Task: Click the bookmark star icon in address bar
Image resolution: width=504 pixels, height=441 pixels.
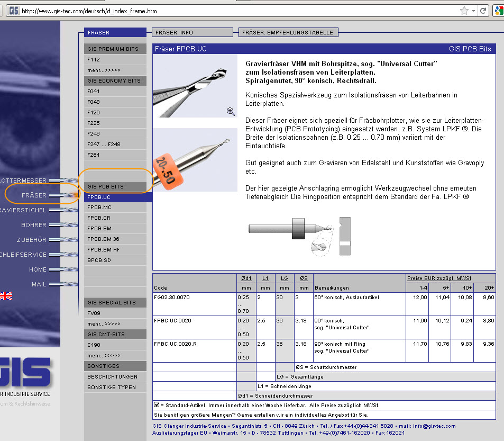Action: coord(464,11)
